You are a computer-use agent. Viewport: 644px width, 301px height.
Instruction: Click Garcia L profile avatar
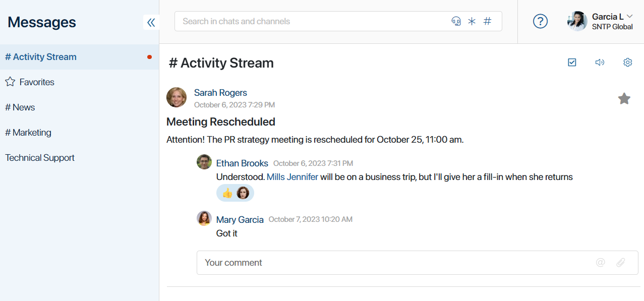pos(577,21)
